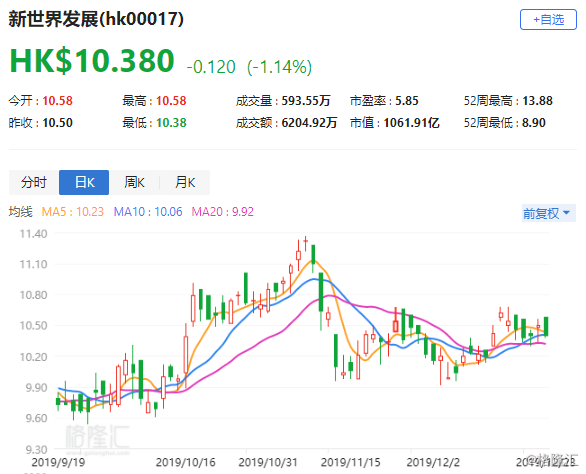
Task: Select the 2019/10/31 date marker
Action: pyautogui.click(x=268, y=462)
